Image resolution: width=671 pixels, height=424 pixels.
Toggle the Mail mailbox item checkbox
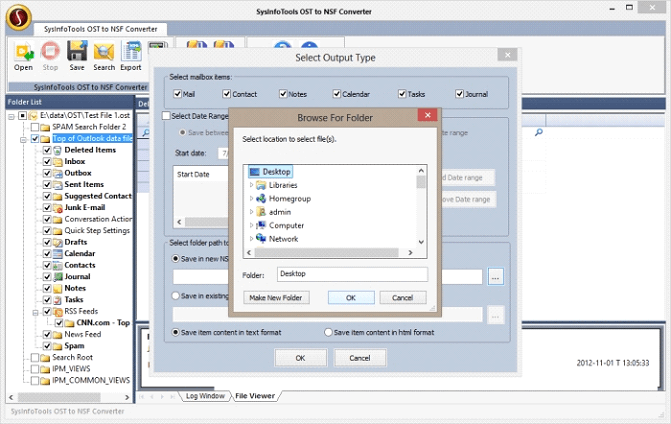coord(178,94)
